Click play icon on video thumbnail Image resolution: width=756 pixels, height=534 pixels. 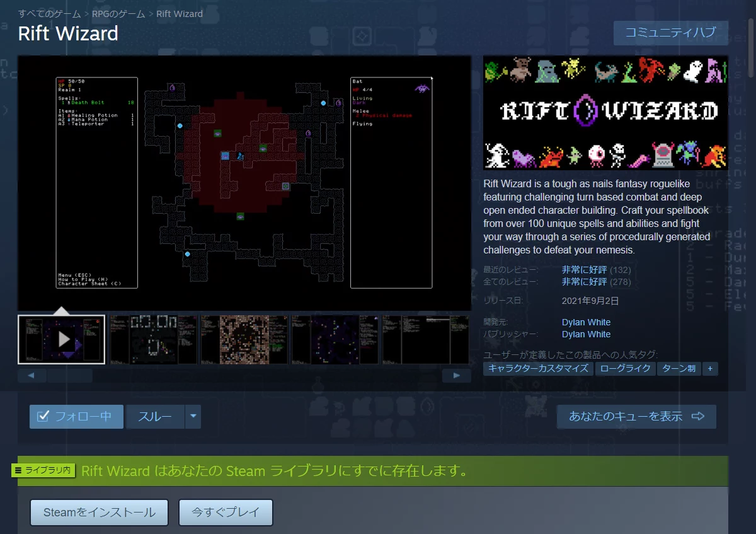64,339
